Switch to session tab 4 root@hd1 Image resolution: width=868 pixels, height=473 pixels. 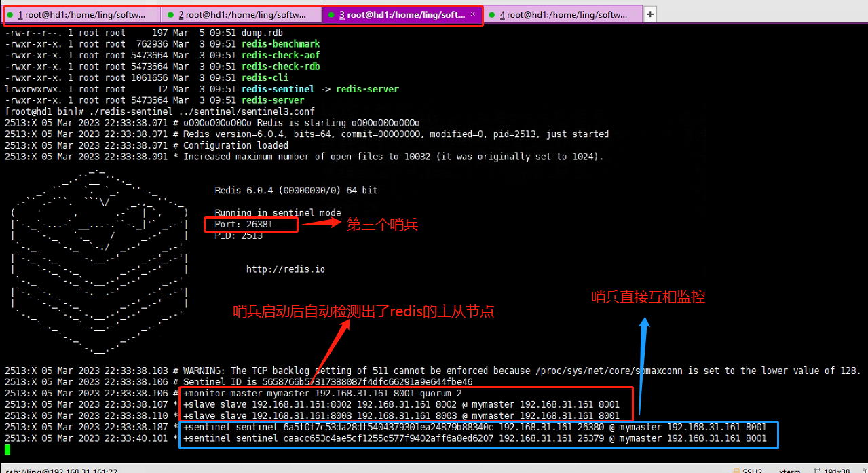point(563,14)
